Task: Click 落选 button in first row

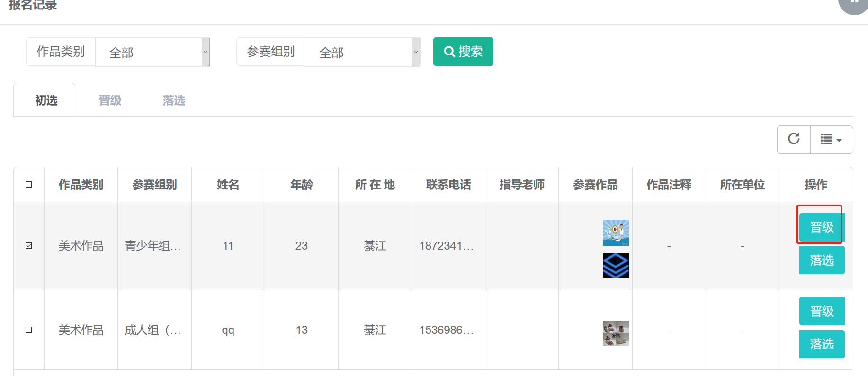Action: coord(821,260)
